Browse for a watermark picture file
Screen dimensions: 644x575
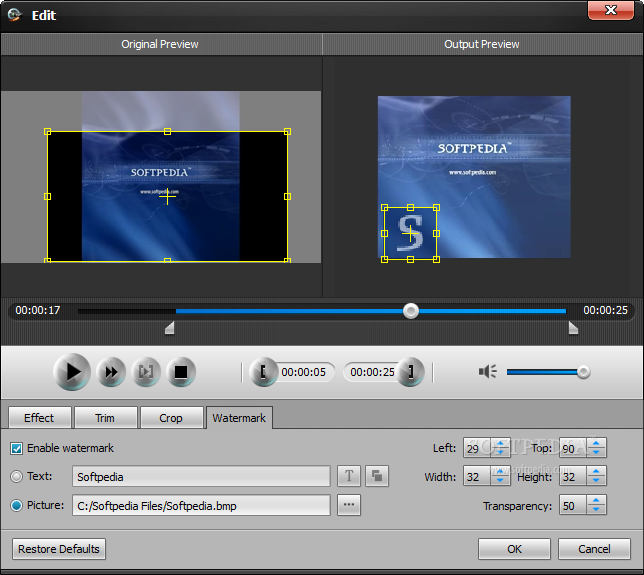[x=349, y=505]
